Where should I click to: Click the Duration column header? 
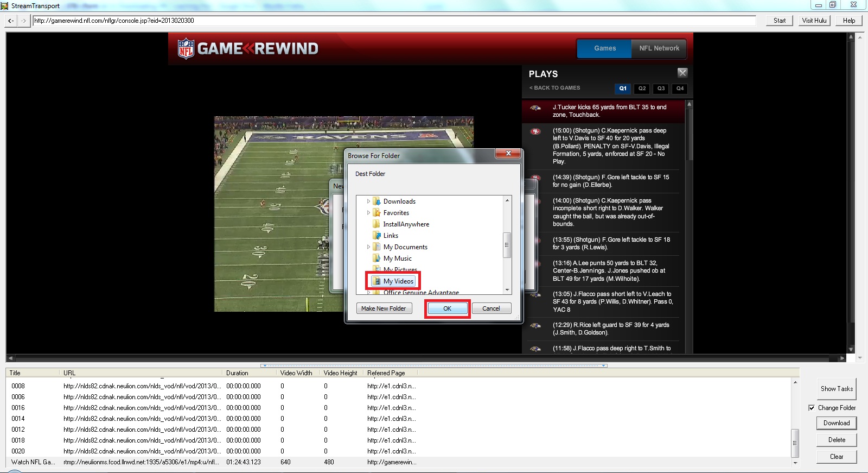pos(250,373)
